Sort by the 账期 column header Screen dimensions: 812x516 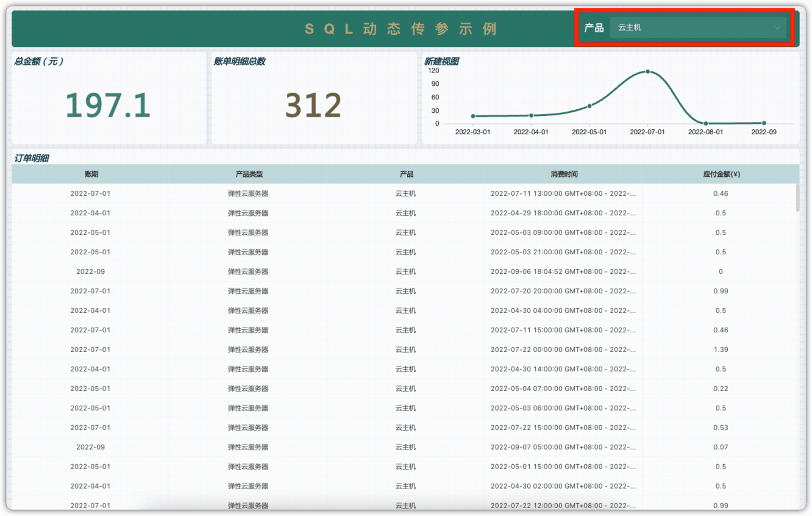pyautogui.click(x=90, y=174)
